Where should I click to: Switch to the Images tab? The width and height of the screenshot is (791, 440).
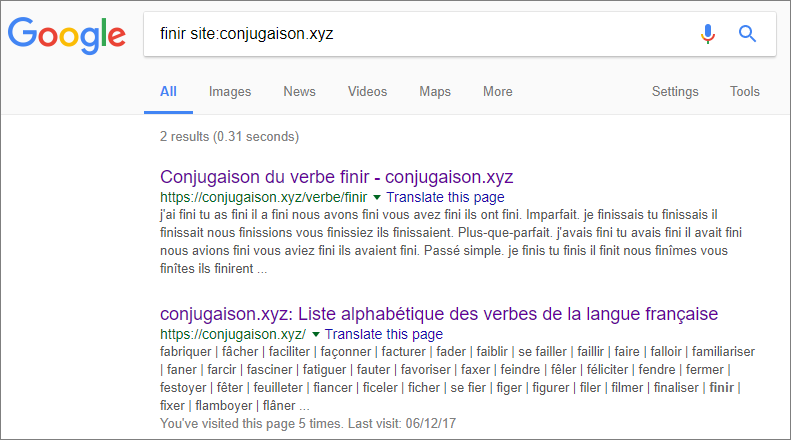click(230, 91)
